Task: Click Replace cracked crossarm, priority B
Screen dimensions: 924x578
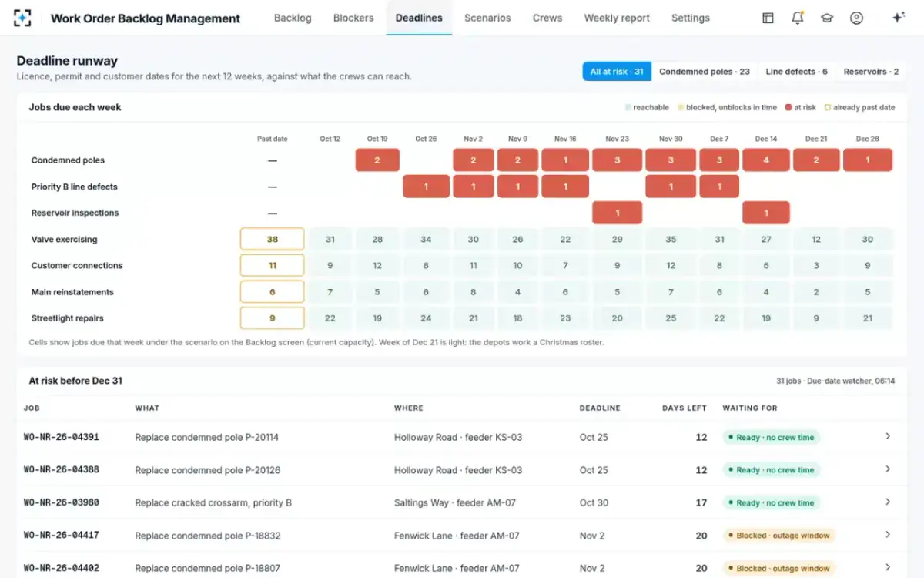Action: pyautogui.click(x=213, y=502)
